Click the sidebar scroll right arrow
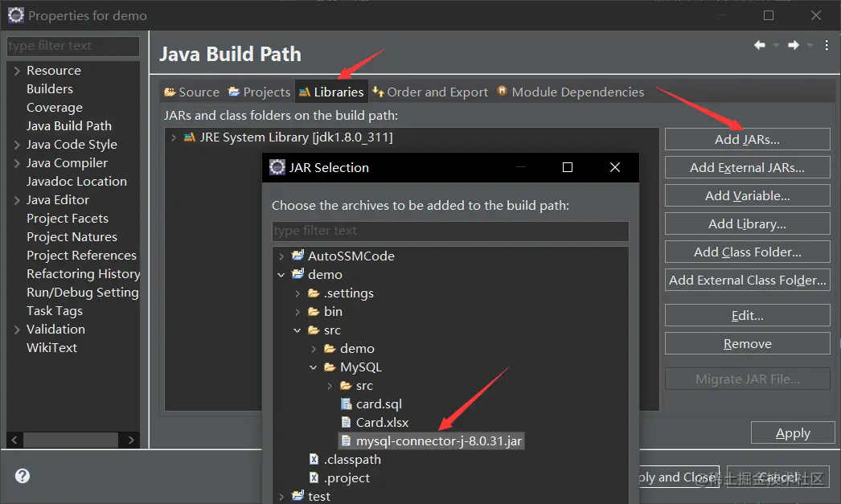 point(131,440)
